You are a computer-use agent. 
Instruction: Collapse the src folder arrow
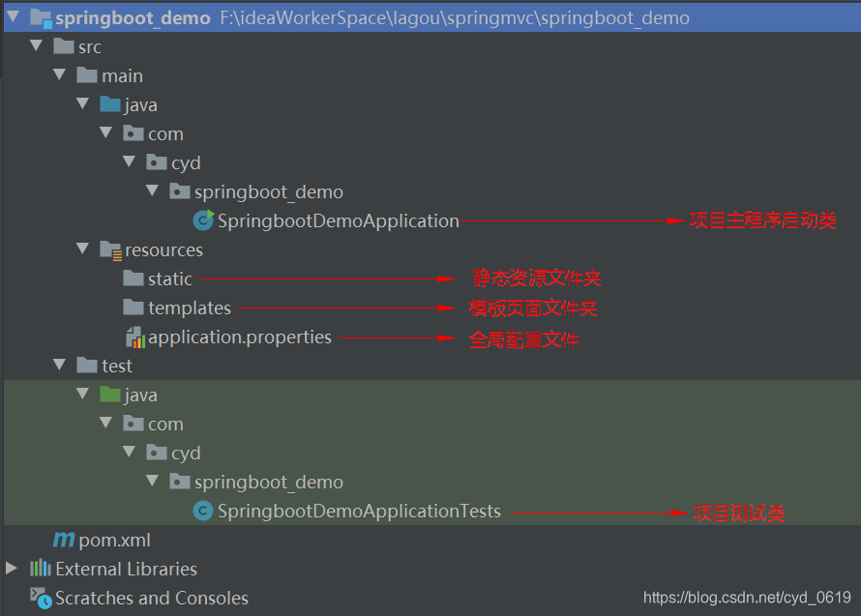36,46
